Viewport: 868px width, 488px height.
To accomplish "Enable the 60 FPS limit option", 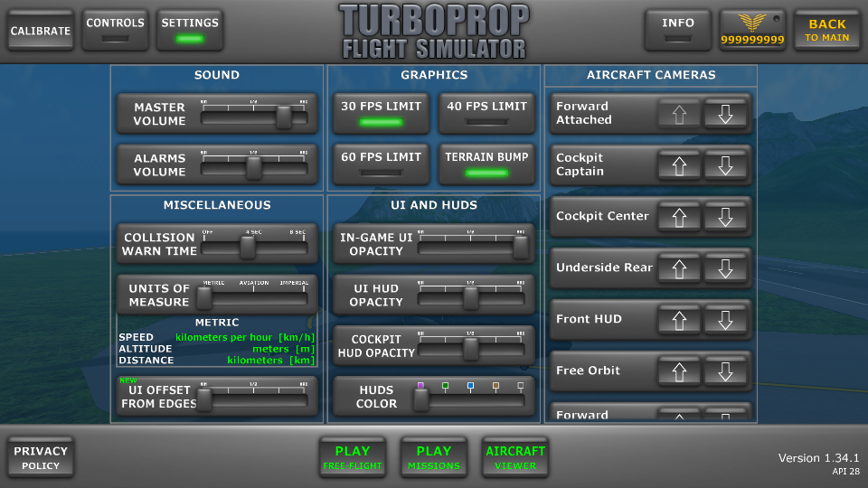I will pos(381,164).
